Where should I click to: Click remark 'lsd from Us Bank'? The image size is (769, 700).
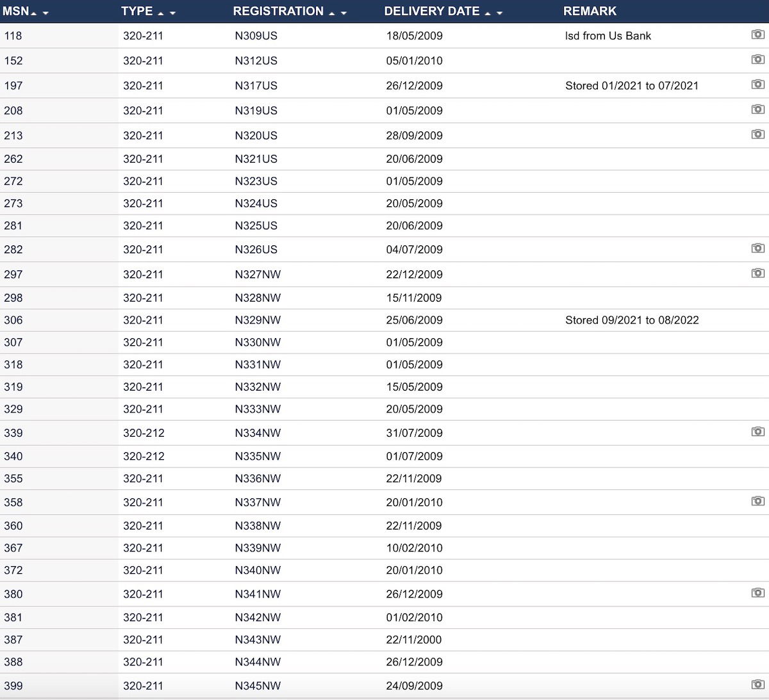coord(608,36)
